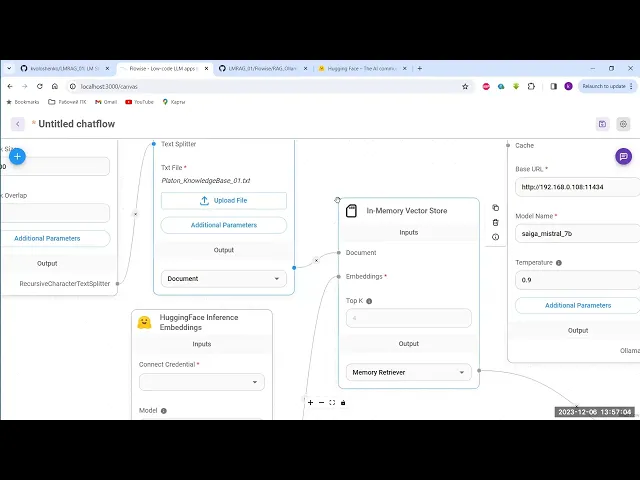Image resolution: width=640 pixels, height=480 pixels.
Task: Open the YouTube bookmark
Action: (140, 102)
